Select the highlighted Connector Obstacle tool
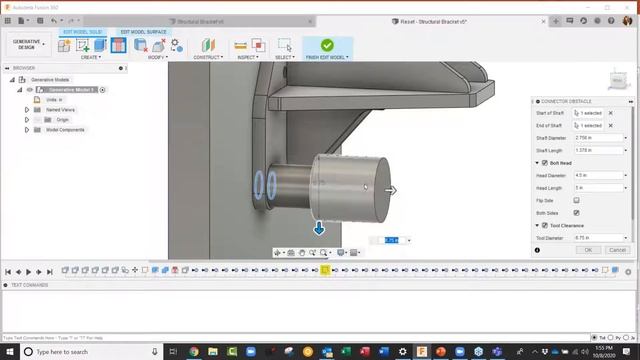Viewport: 640px width, 360px height. coord(118,45)
